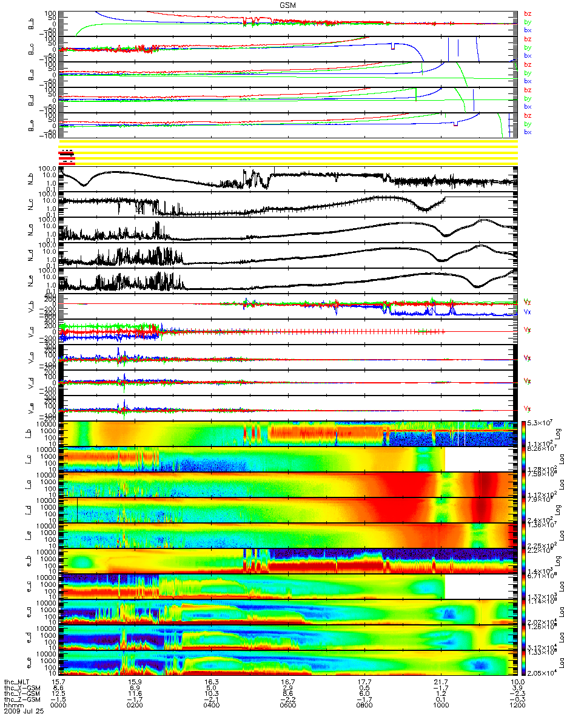Click the blue bx legend of B_b panel
564x728 pixels.
[x=528, y=30]
